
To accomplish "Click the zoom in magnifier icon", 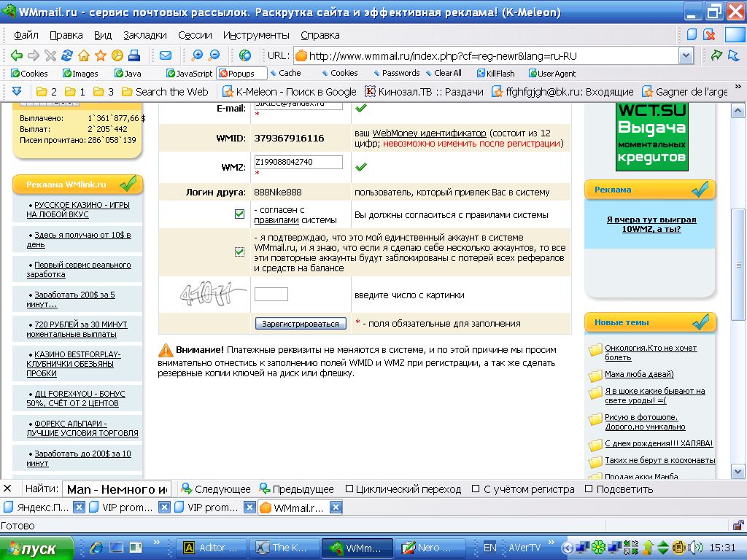I will pyautogui.click(x=197, y=55).
